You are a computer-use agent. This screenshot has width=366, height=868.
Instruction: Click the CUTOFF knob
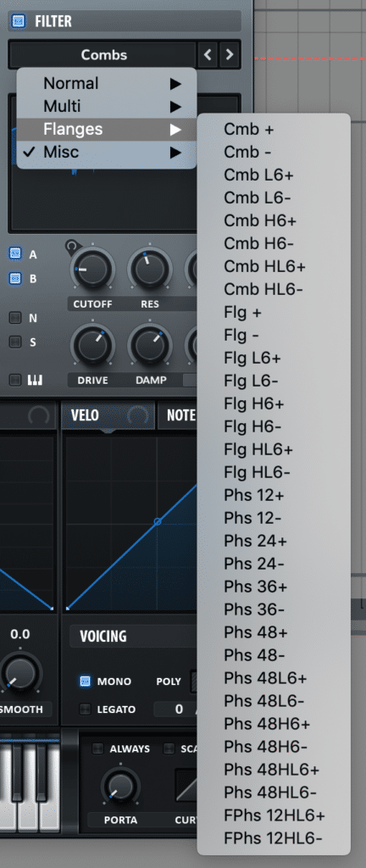[x=92, y=270]
